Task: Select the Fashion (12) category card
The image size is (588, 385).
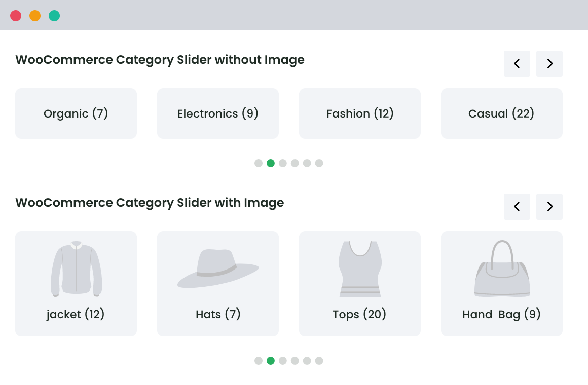Action: coord(359,113)
